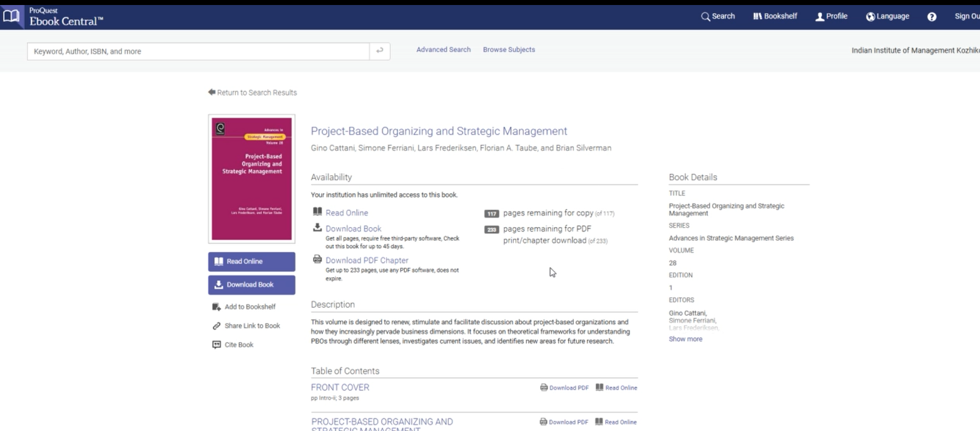
Task: Open the Profile menu
Action: (x=831, y=16)
